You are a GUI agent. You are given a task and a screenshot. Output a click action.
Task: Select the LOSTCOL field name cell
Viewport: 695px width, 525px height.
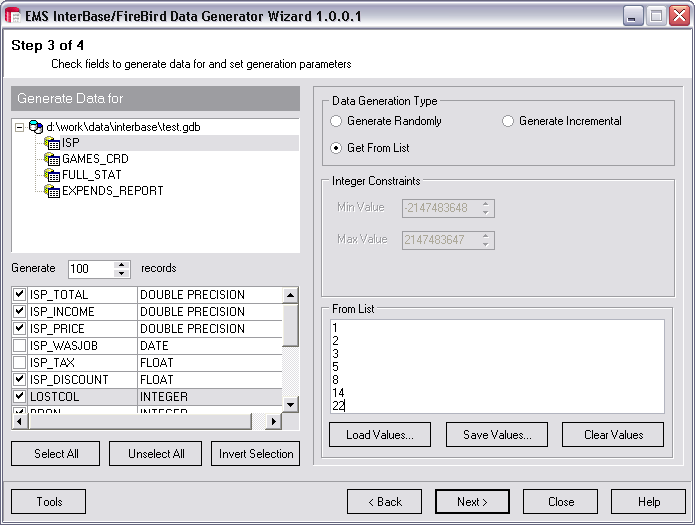(82, 396)
